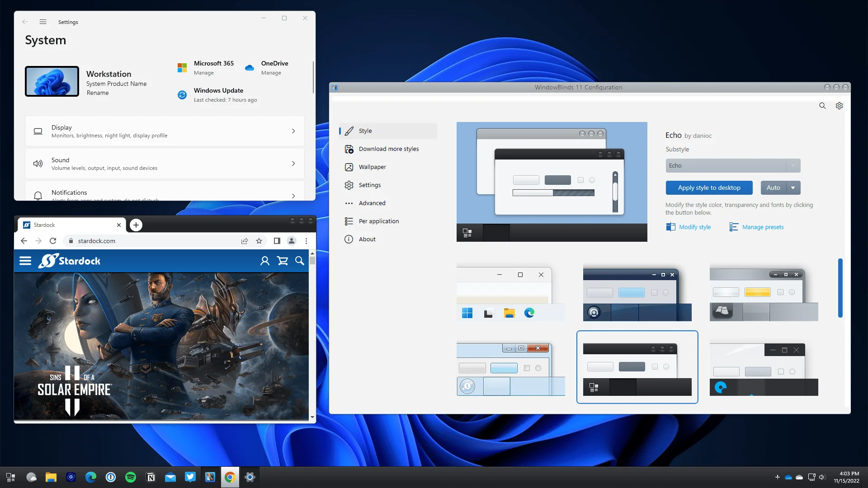
Task: Click the search magnifier in WindowBlinds
Action: pyautogui.click(x=822, y=106)
